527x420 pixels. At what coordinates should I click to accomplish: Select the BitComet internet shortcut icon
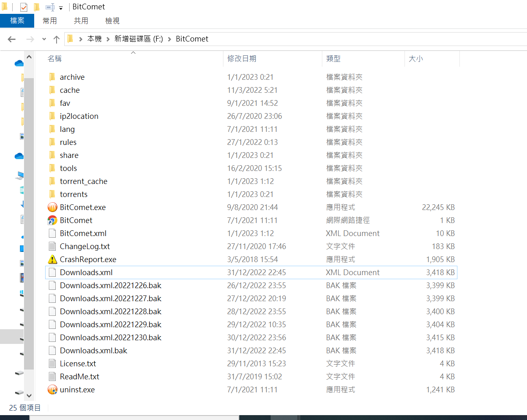52,220
